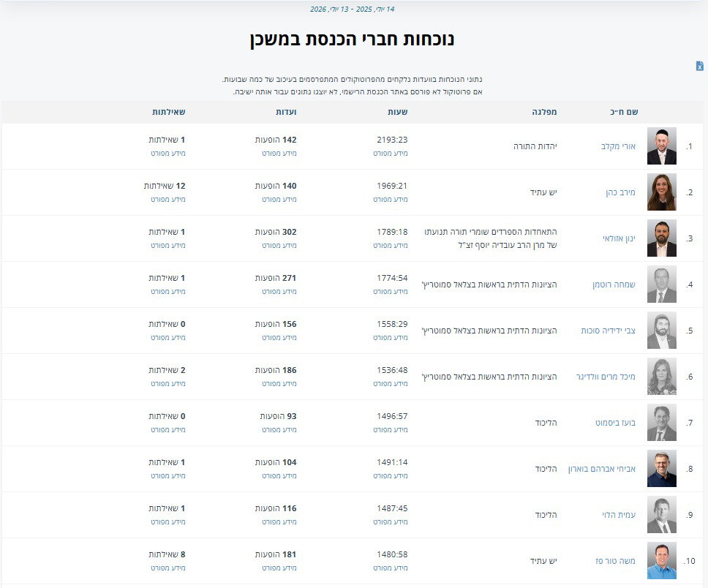
Task: Open מירב כהן profile link
Action: (x=620, y=192)
